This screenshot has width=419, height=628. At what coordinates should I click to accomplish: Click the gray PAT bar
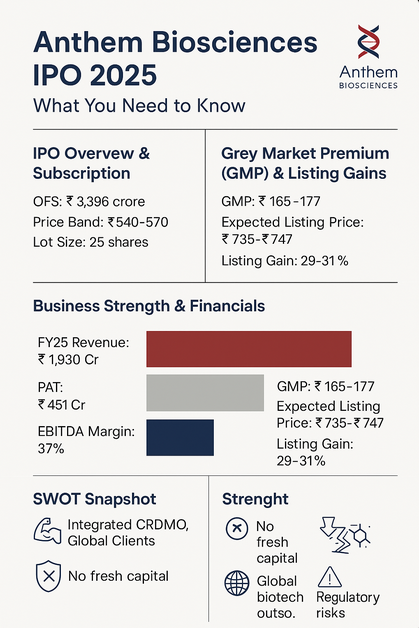coord(205,393)
